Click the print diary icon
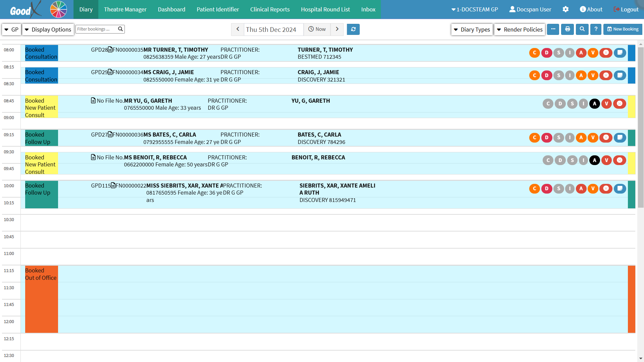 [x=567, y=30]
